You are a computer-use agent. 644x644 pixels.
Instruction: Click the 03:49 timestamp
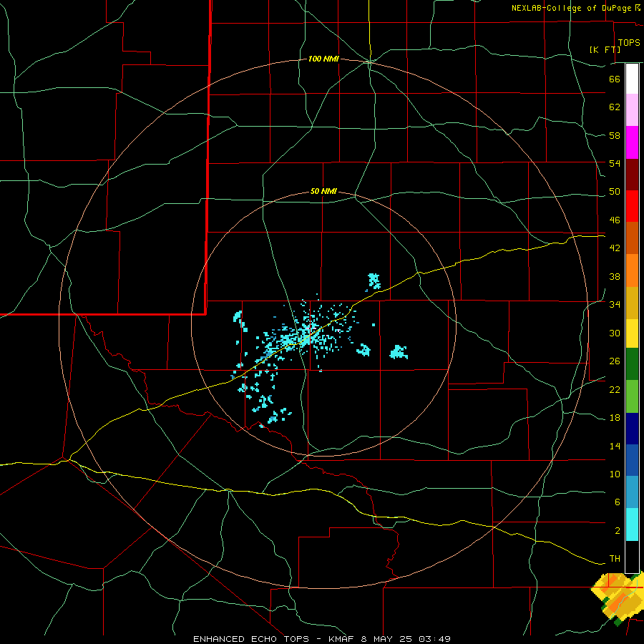pyautogui.click(x=435, y=639)
